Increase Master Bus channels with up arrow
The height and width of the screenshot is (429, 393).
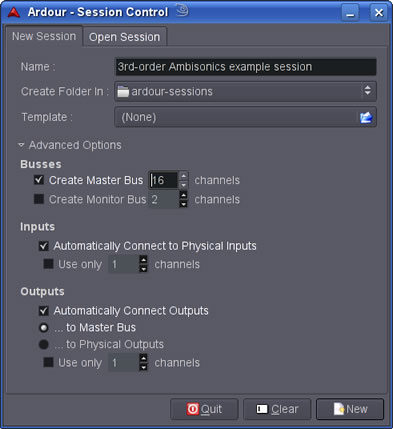pyautogui.click(x=183, y=176)
